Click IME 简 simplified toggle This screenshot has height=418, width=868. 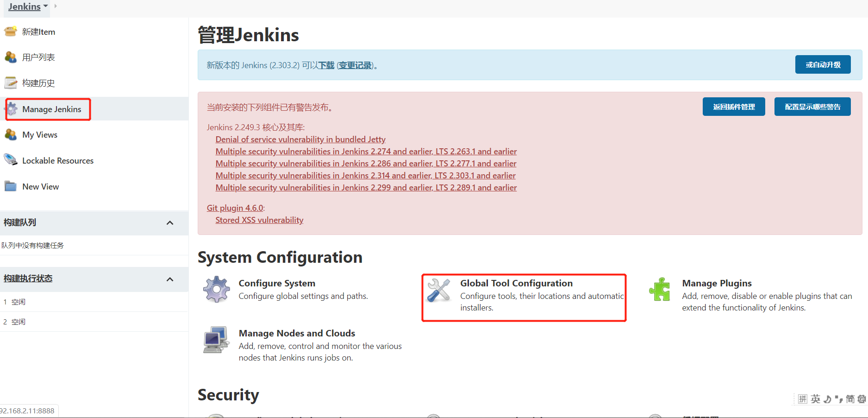850,399
